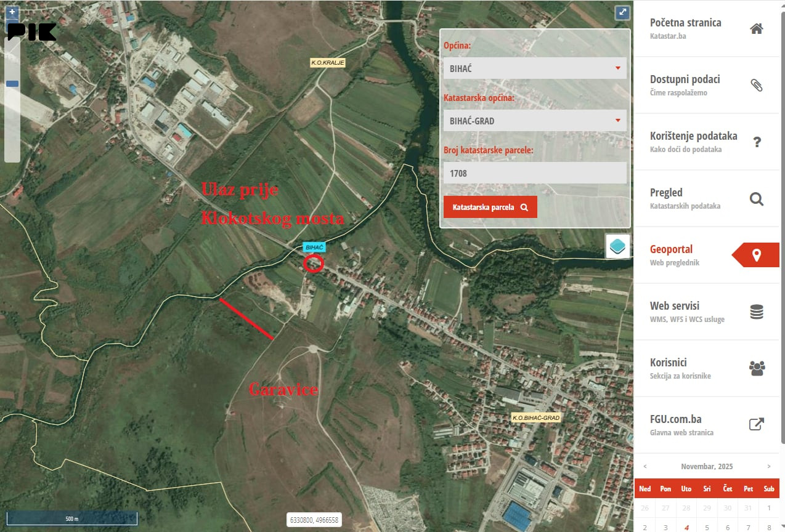Open Pregled katastarskih podataka menu item
The width and height of the screenshot is (785, 532).
point(706,198)
